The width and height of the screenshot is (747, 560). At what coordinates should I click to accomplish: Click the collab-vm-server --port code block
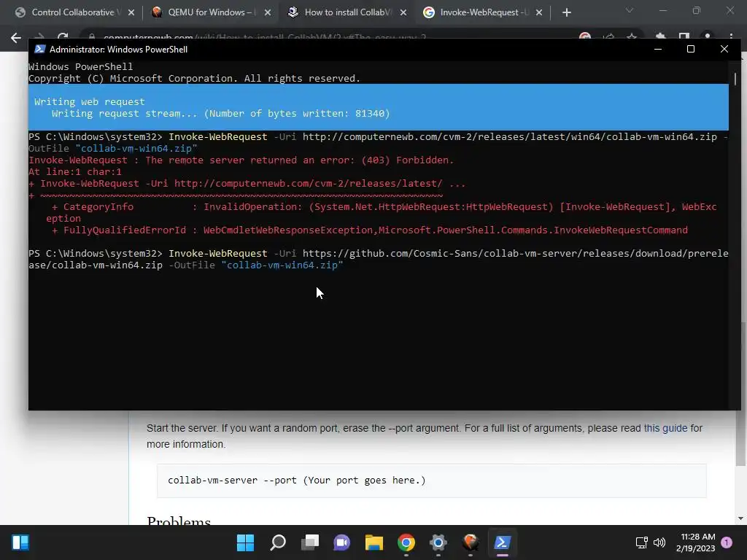point(432,480)
